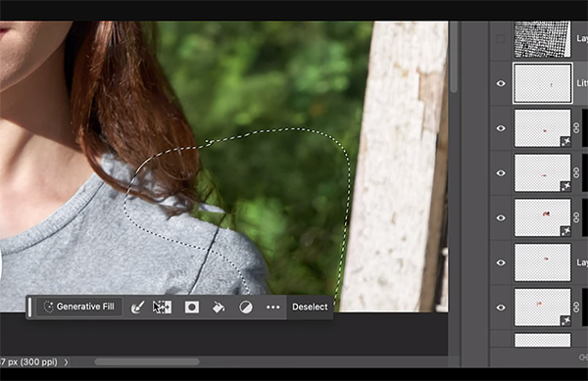This screenshot has width=588, height=381.
Task: Click the Fill Selection paint bucket icon
Action: click(219, 308)
